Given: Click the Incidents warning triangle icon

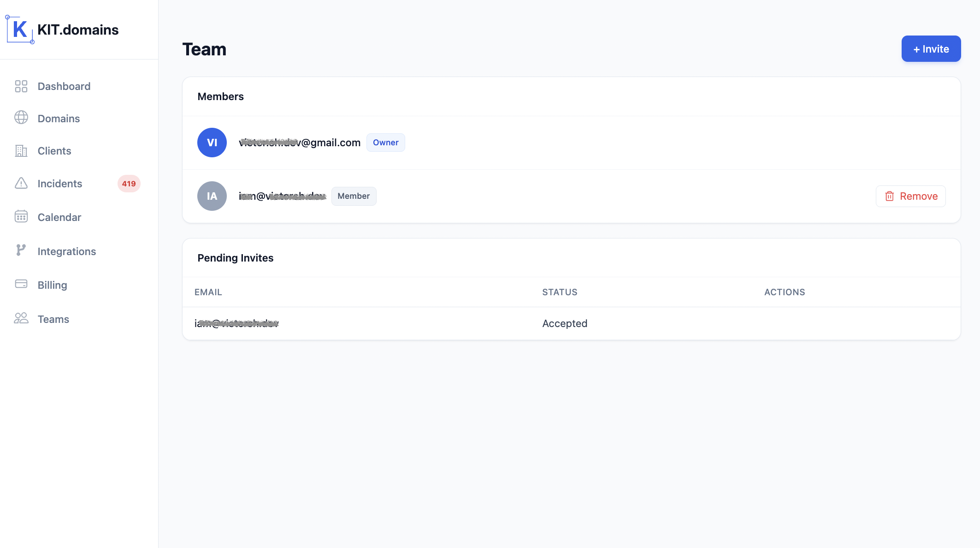Looking at the screenshot, I should pyautogui.click(x=21, y=183).
